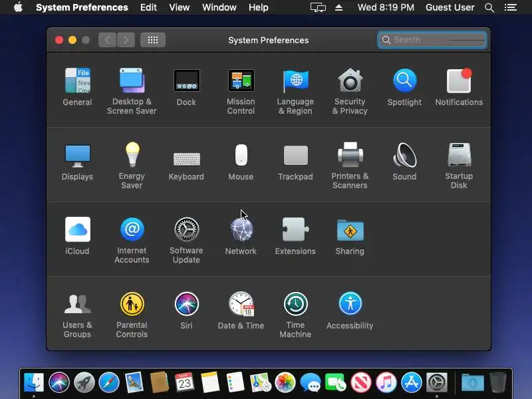Open the Siri preferences pane
Screen dimensions: 532x399
(186, 311)
